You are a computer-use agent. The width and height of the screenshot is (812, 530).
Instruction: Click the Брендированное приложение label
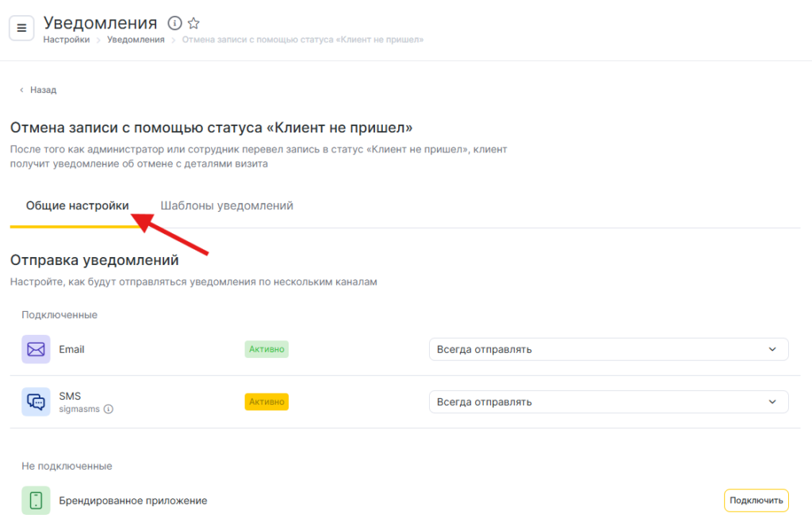(133, 501)
